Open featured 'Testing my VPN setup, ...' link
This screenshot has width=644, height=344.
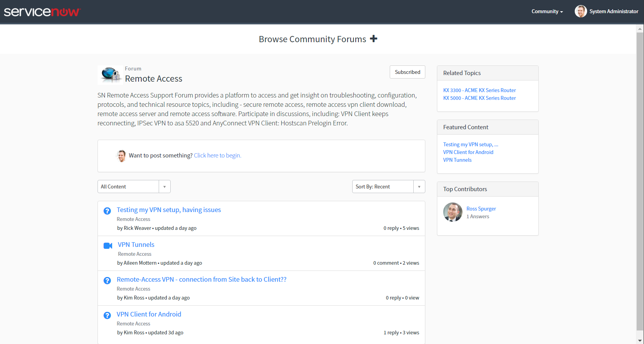471,144
